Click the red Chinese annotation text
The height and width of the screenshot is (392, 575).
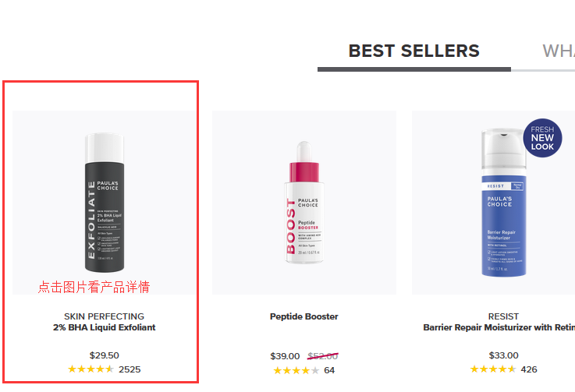click(x=94, y=287)
